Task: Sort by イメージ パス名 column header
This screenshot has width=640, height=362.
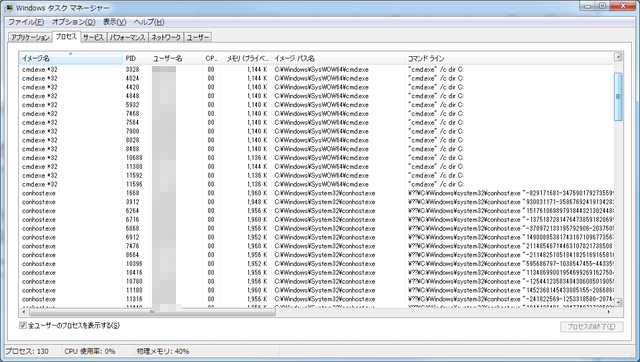Action: (338, 58)
